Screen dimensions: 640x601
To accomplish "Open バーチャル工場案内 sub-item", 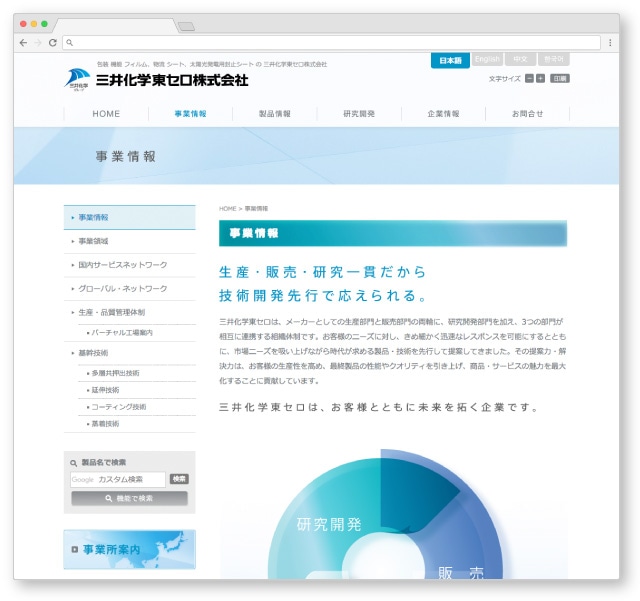I will pos(137,333).
